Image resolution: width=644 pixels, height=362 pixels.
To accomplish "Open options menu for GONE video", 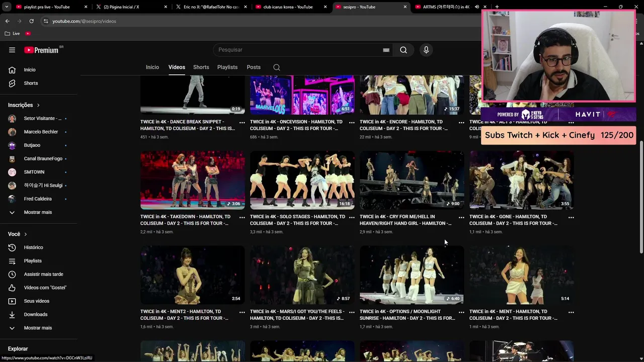I will pos(571,218).
